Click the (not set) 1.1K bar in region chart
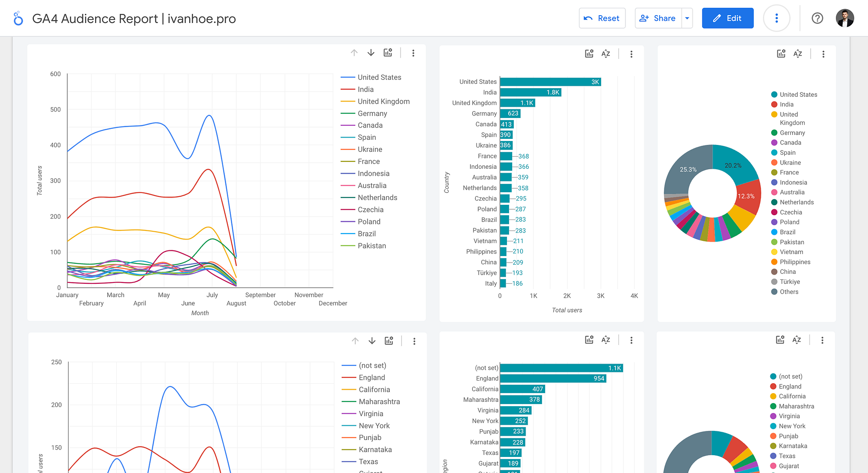Image resolution: width=868 pixels, height=473 pixels. click(562, 368)
